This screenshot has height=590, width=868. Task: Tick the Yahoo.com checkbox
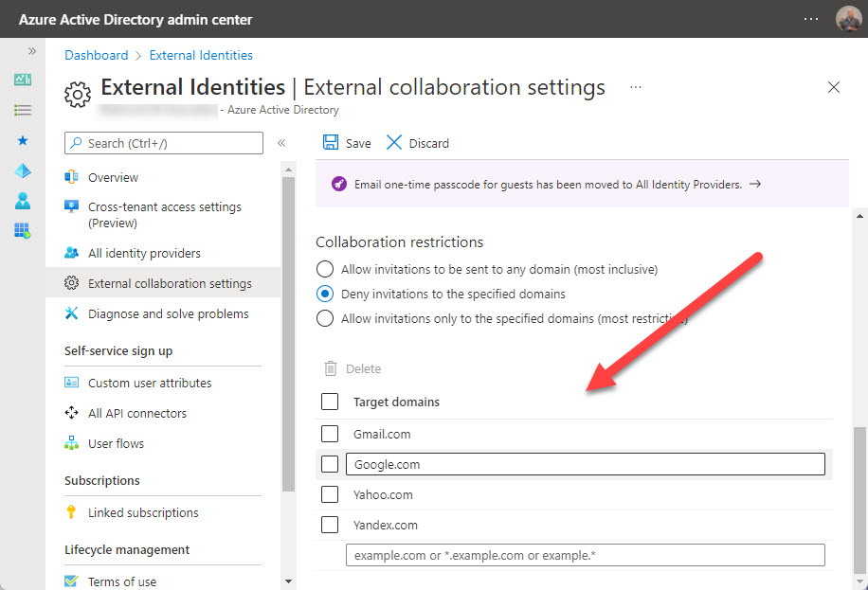330,494
